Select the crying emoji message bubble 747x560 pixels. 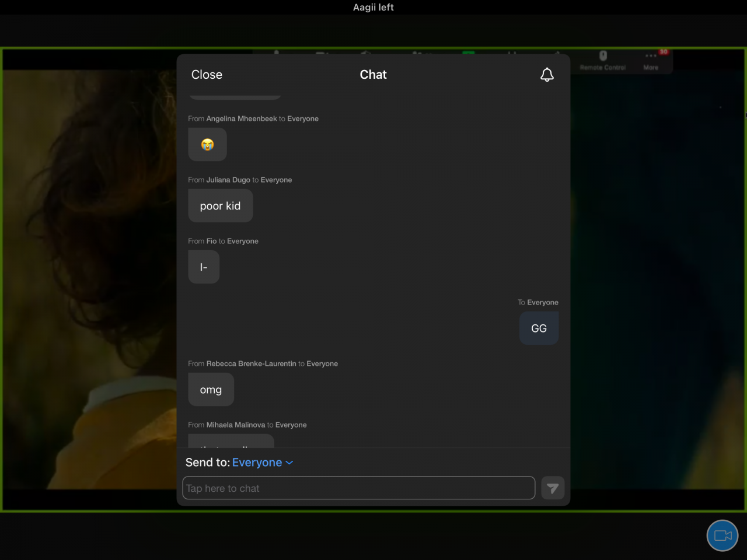(x=207, y=145)
